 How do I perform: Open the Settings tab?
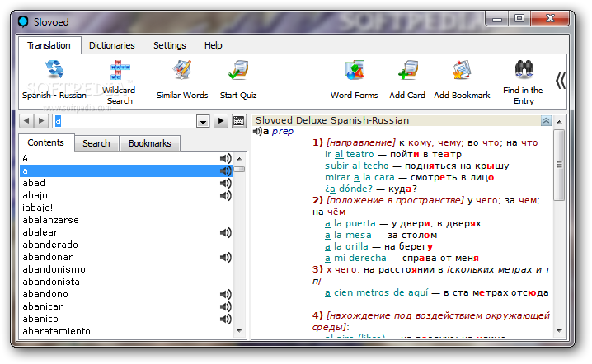(170, 45)
